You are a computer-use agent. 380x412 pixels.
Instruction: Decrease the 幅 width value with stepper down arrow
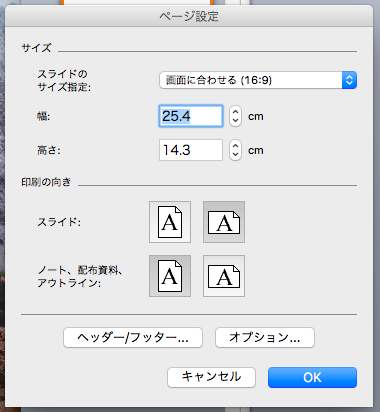coord(235,121)
